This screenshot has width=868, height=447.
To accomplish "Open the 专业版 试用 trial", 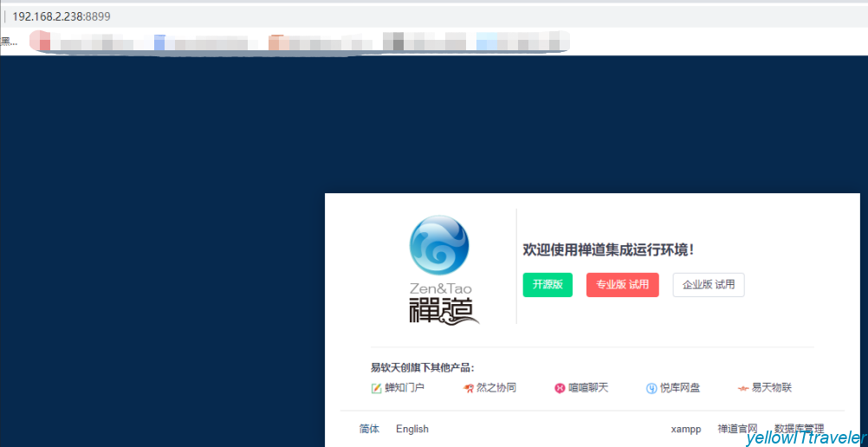I will click(622, 285).
